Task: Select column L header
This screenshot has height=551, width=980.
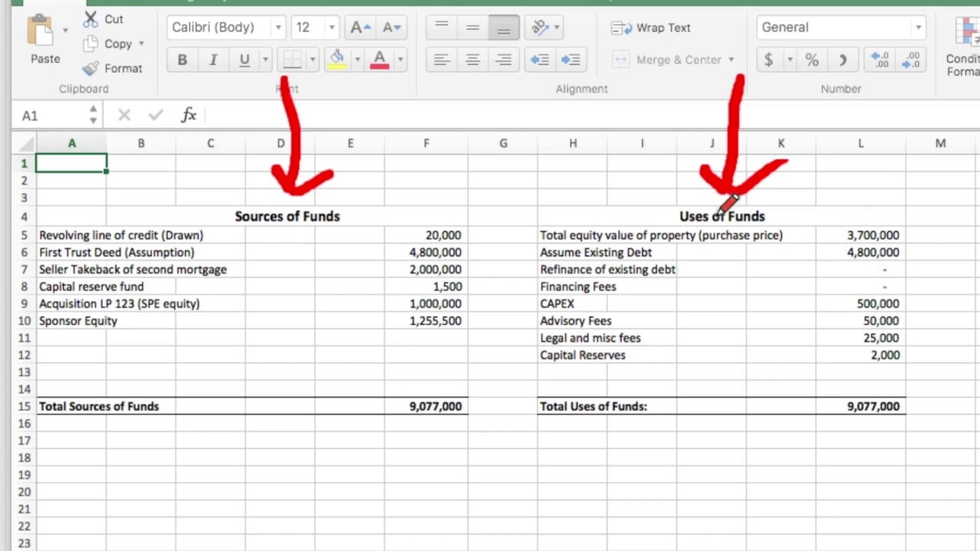Action: tap(860, 143)
